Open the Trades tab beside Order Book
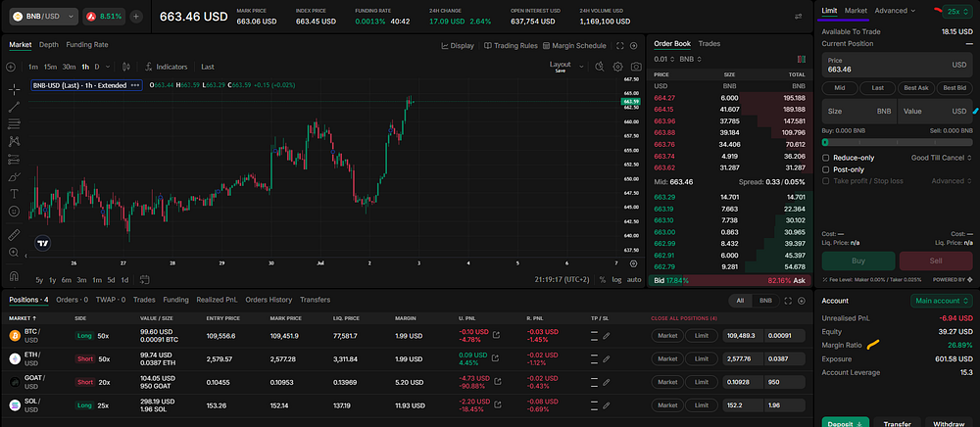The width and height of the screenshot is (980, 427). click(x=710, y=44)
